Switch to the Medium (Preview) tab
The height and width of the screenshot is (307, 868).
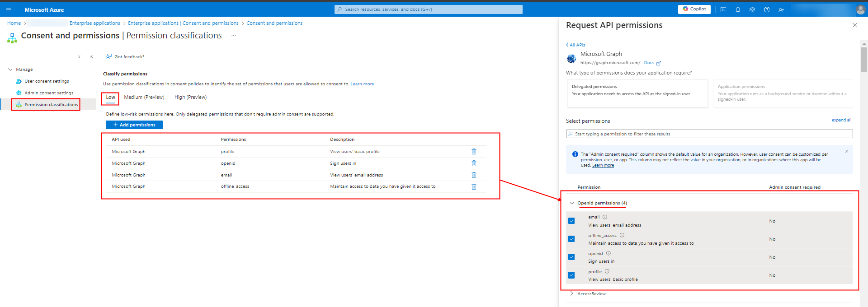144,98
